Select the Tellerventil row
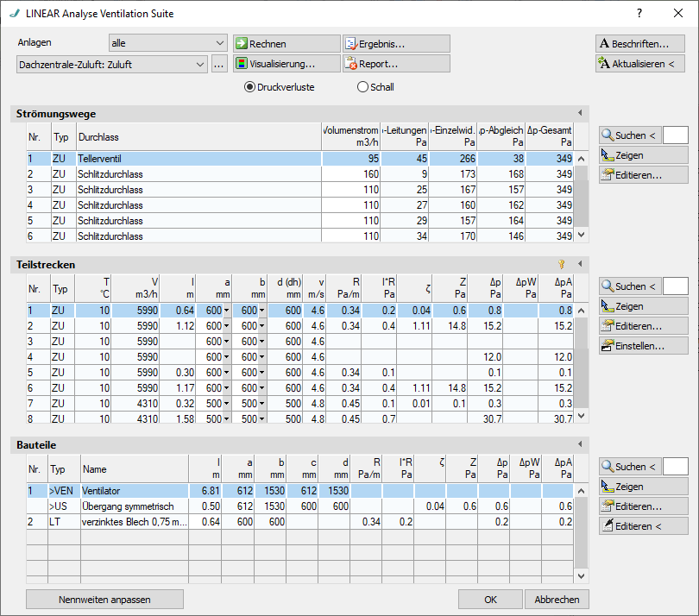Viewport: 699px width, 616px height. pos(300,159)
